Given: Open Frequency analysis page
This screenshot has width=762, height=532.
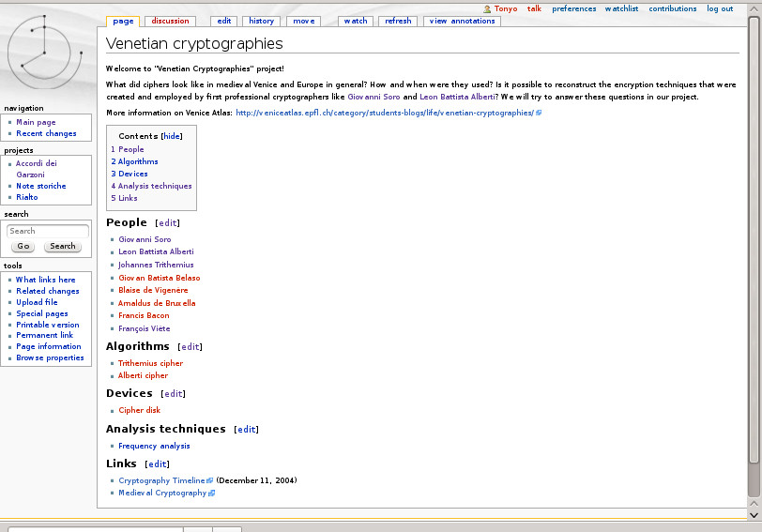Looking at the screenshot, I should coord(154,446).
